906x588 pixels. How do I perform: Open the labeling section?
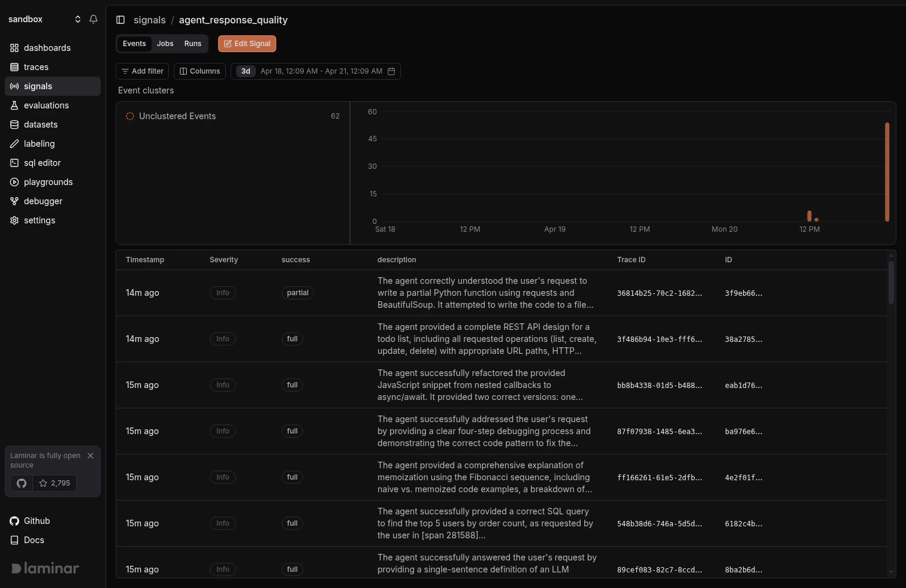pyautogui.click(x=39, y=143)
